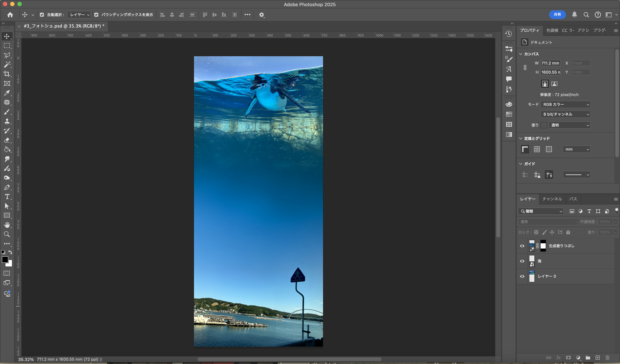The height and width of the screenshot is (364, 620).
Task: Choose the Clone Stamp tool
Action: point(7,121)
